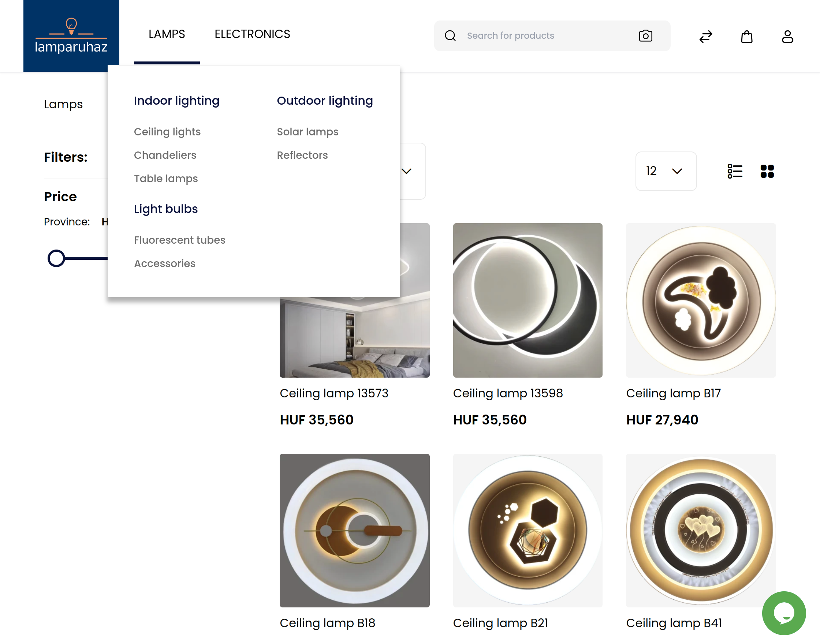This screenshot has height=644, width=820.
Task: Open the LAMPS navigation menu
Action: 167,34
